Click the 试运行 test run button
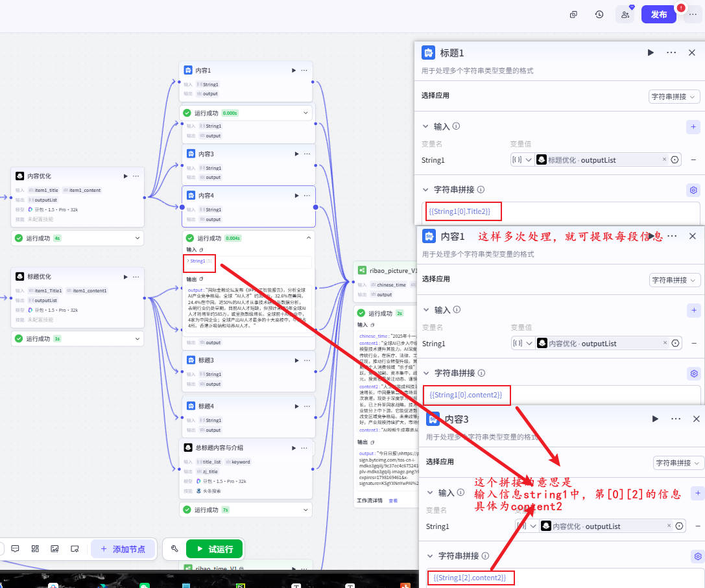The height and width of the screenshot is (588, 705). click(x=215, y=549)
